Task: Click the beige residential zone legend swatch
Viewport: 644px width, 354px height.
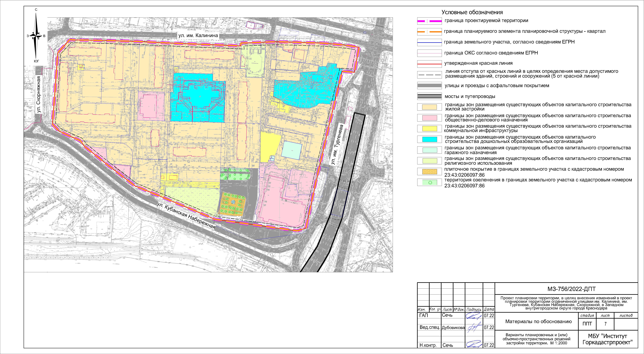Action: pyautogui.click(x=429, y=107)
